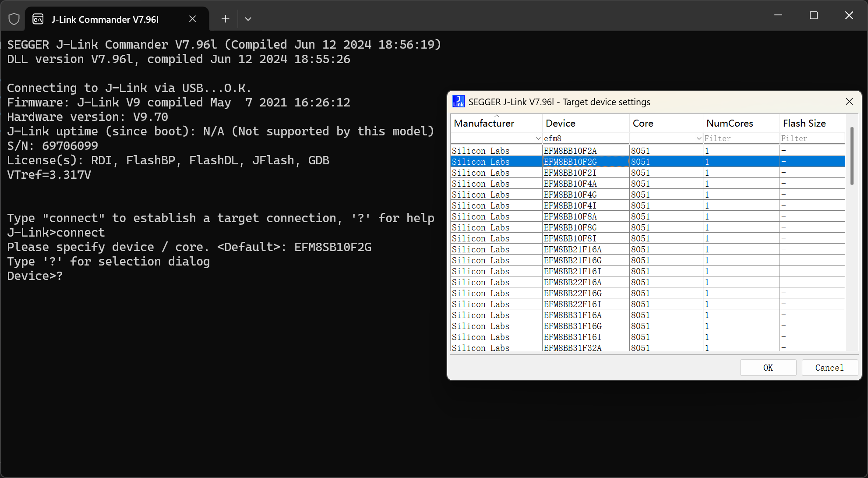Expand the new tab profile dropdown arrow

coord(248,19)
